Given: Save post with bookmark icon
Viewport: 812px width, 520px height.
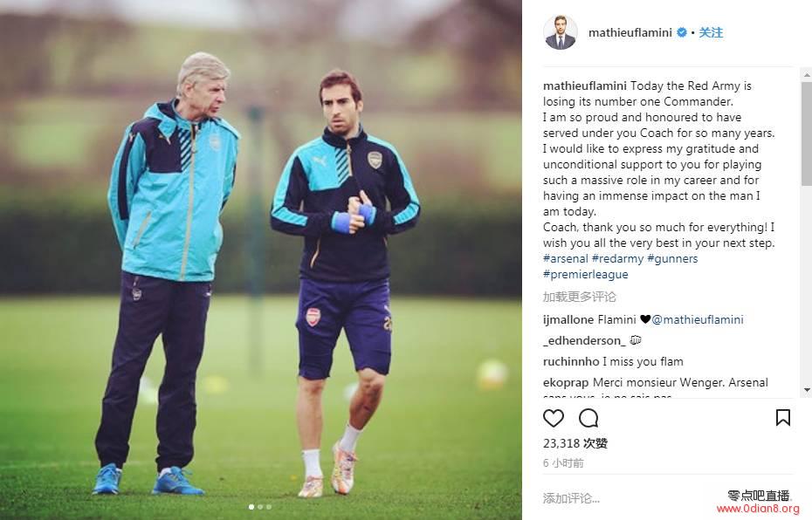Looking at the screenshot, I should (782, 418).
